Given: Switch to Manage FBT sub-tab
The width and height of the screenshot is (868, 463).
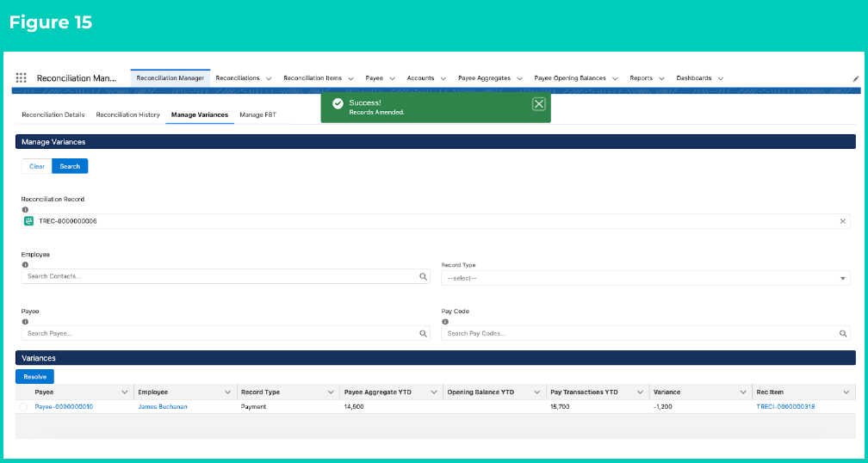Looking at the screenshot, I should [x=258, y=114].
